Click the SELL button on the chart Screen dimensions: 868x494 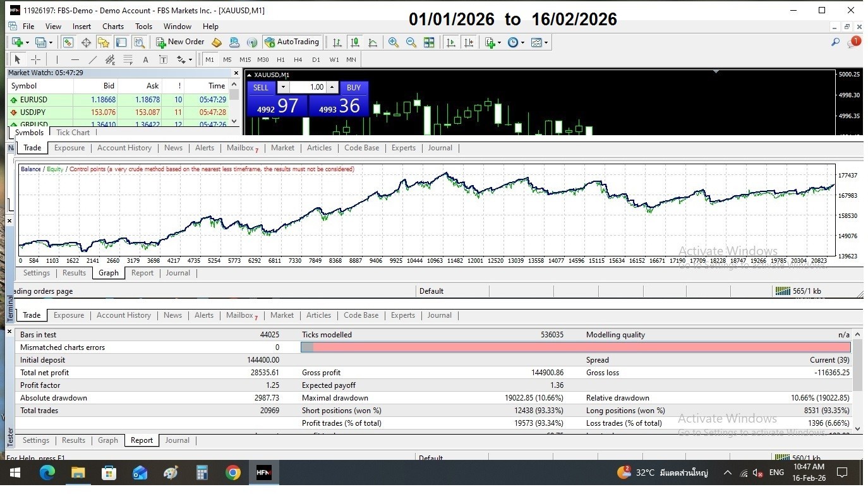click(261, 87)
